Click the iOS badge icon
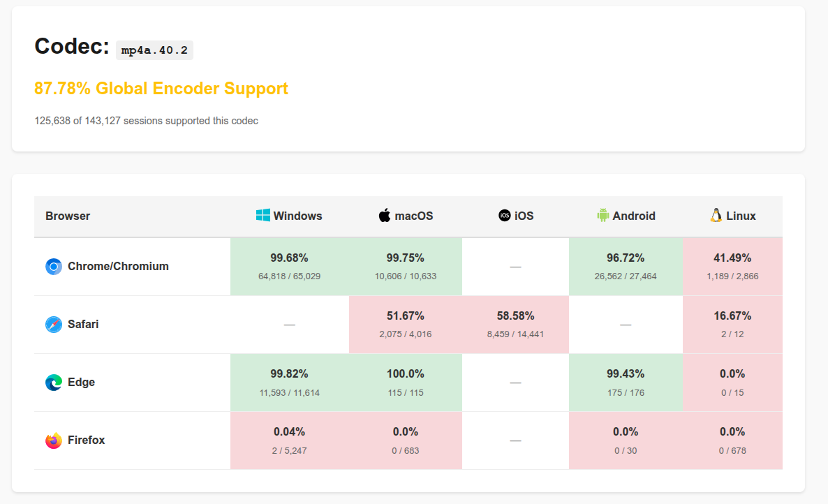 505,216
